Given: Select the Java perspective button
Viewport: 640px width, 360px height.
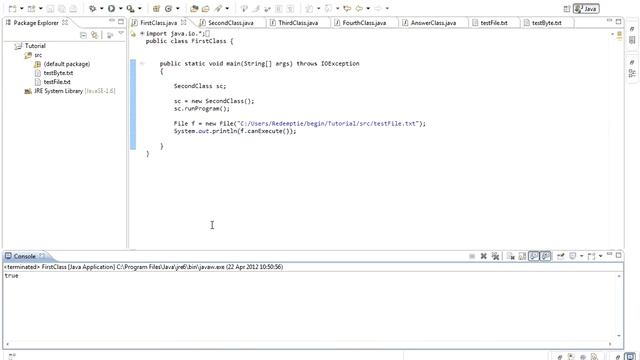Looking at the screenshot, I should point(586,9).
